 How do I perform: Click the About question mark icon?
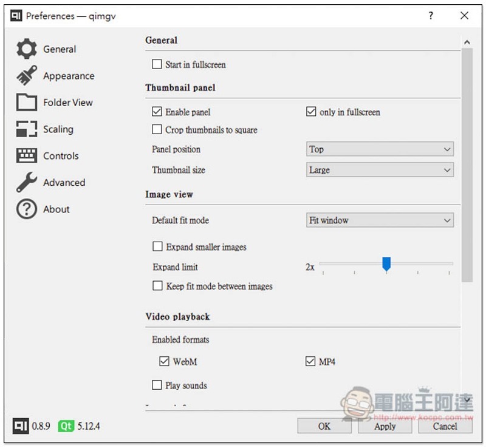coord(26,209)
